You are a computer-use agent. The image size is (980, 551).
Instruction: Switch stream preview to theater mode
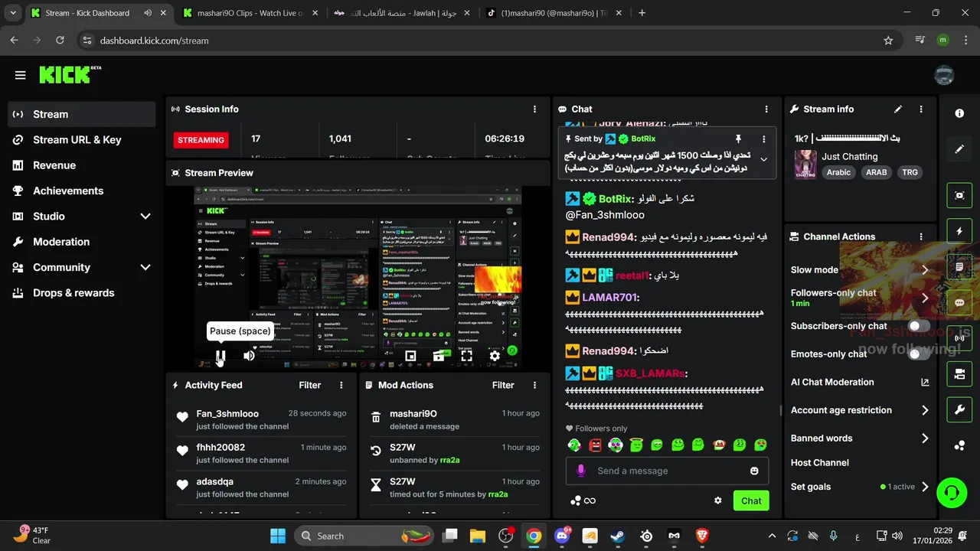pos(439,356)
